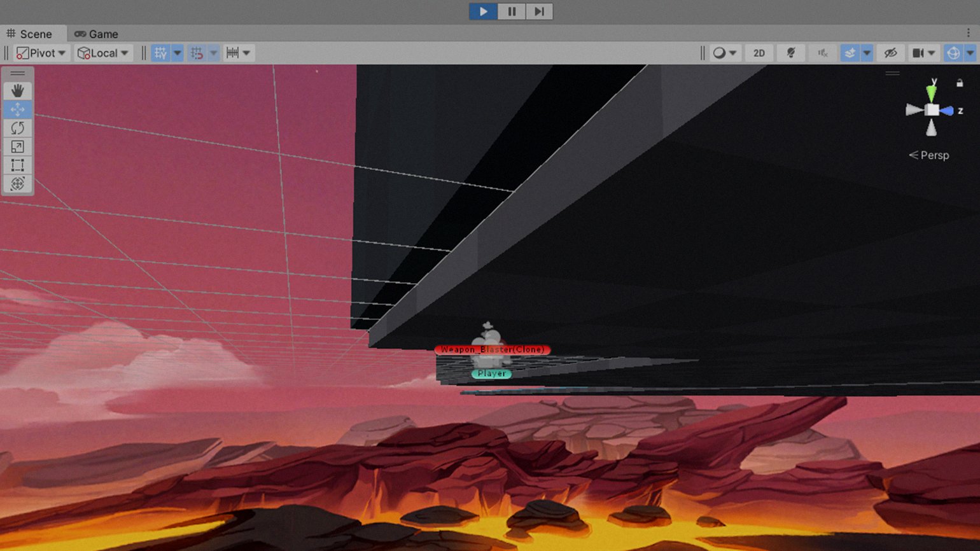980x551 pixels.
Task: Select the combined Transform tool
Action: [17, 184]
